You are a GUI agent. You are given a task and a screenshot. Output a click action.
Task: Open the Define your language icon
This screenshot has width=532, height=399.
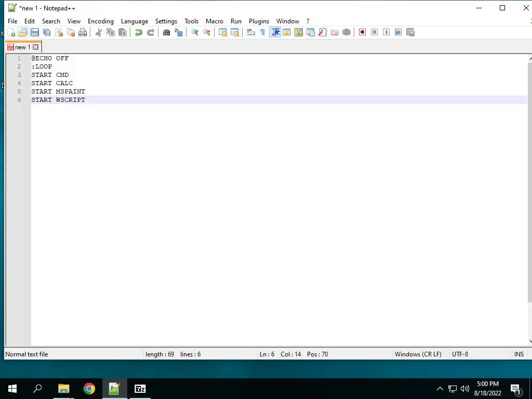(287, 32)
